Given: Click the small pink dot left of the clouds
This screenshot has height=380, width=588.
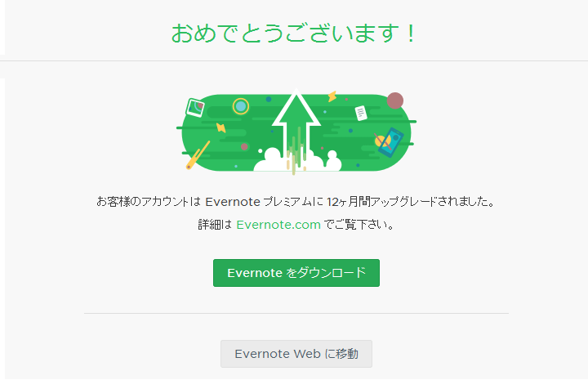Looking at the screenshot, I should [244, 146].
